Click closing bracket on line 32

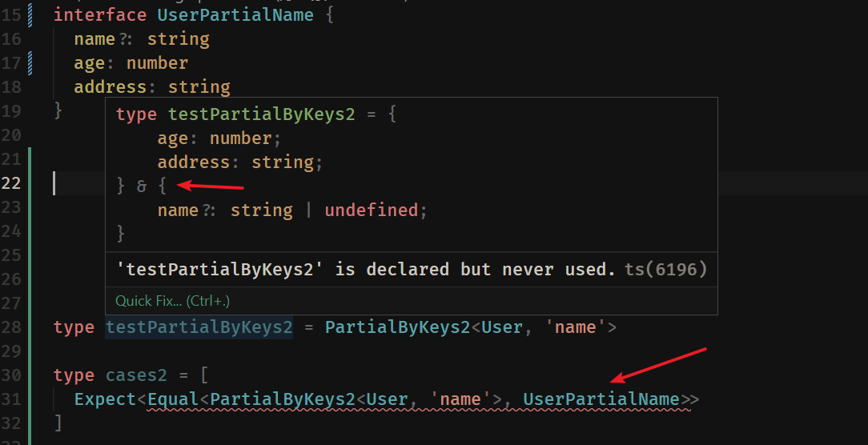[58, 423]
